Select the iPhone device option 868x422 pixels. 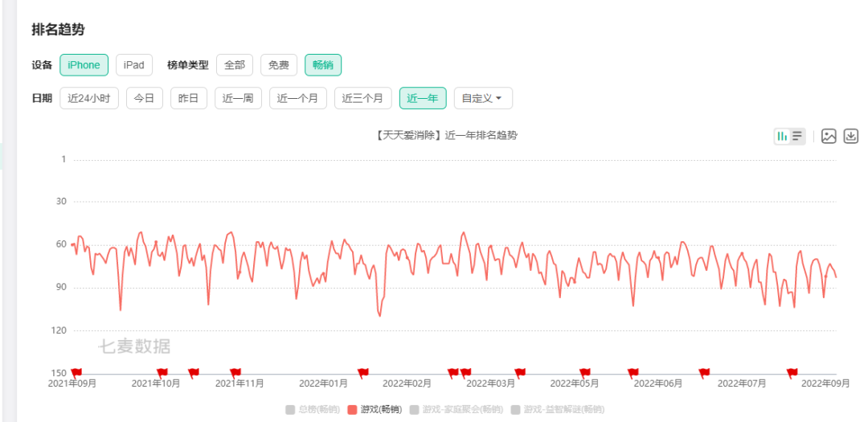pyautogui.click(x=84, y=65)
